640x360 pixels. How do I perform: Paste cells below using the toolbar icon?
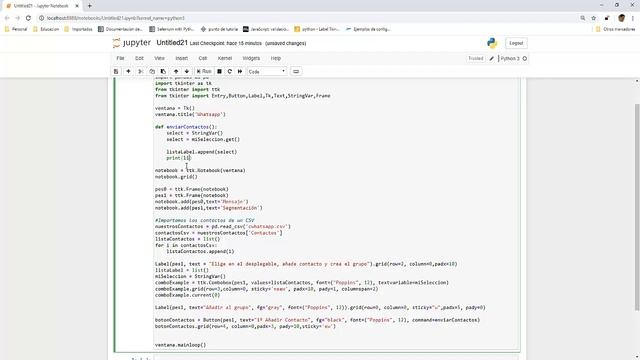coord(163,71)
